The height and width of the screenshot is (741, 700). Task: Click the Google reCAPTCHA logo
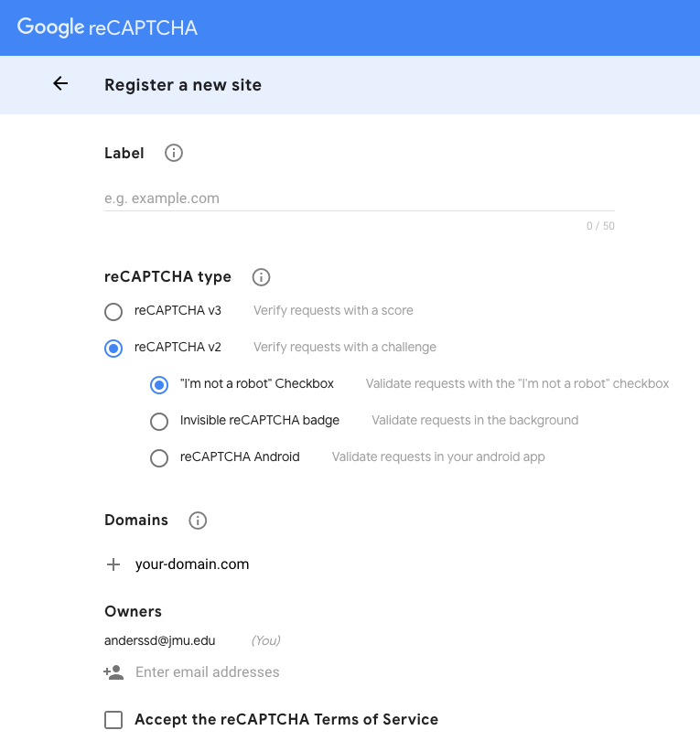pos(108,27)
